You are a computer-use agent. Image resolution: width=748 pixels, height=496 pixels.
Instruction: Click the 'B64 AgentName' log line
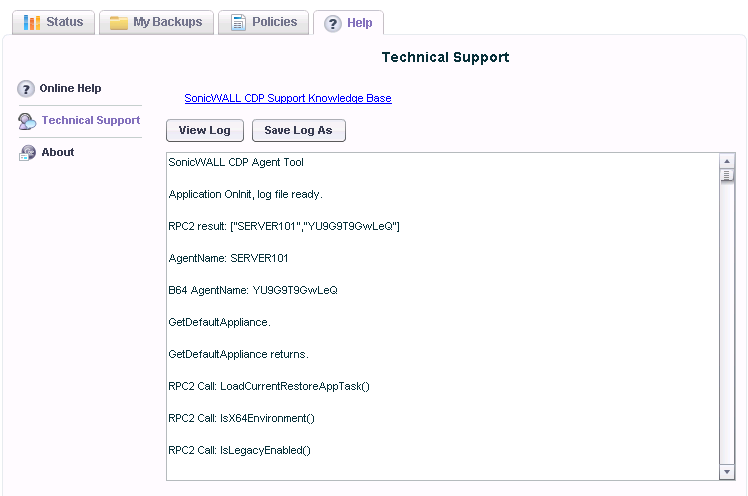(253, 290)
